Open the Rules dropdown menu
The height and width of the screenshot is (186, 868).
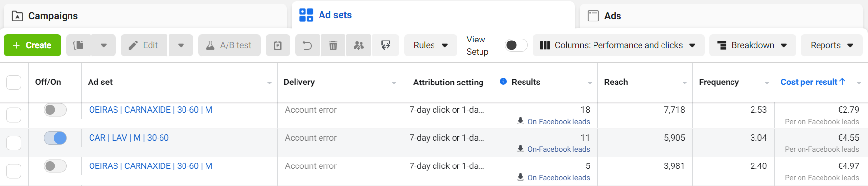(x=431, y=45)
